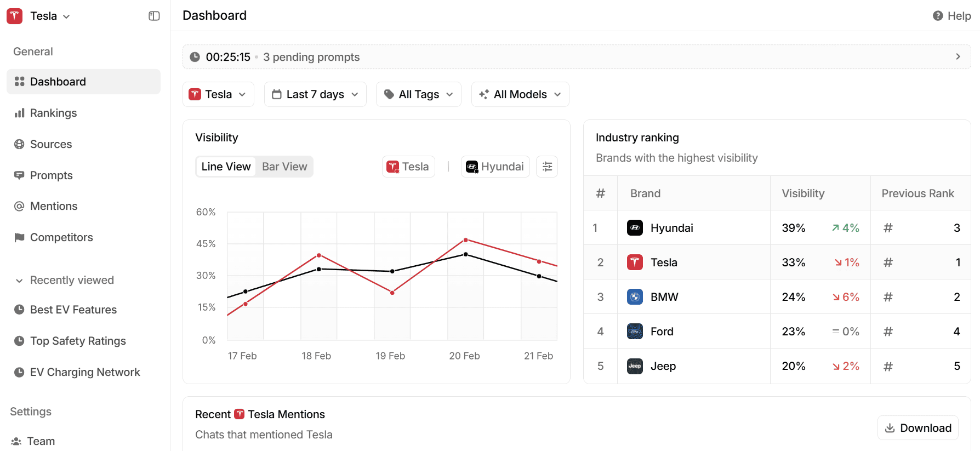Go to Dashboard in sidebar
This screenshot has width=980, height=451.
tap(83, 82)
